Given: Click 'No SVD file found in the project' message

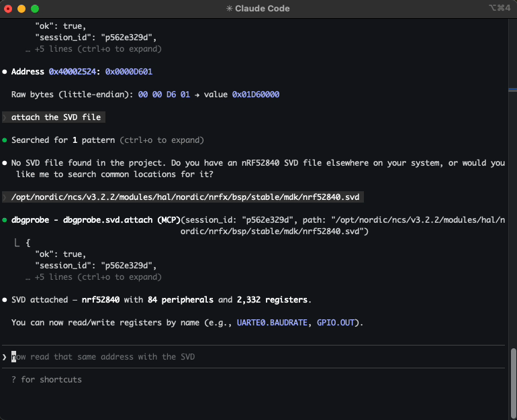Looking at the screenshot, I should tap(258, 168).
